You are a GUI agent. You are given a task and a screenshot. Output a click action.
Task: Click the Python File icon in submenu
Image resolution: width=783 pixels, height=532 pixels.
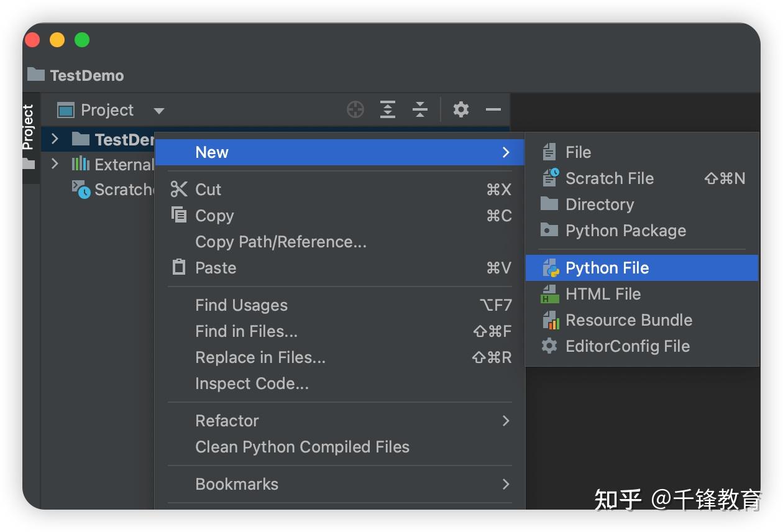(x=550, y=268)
